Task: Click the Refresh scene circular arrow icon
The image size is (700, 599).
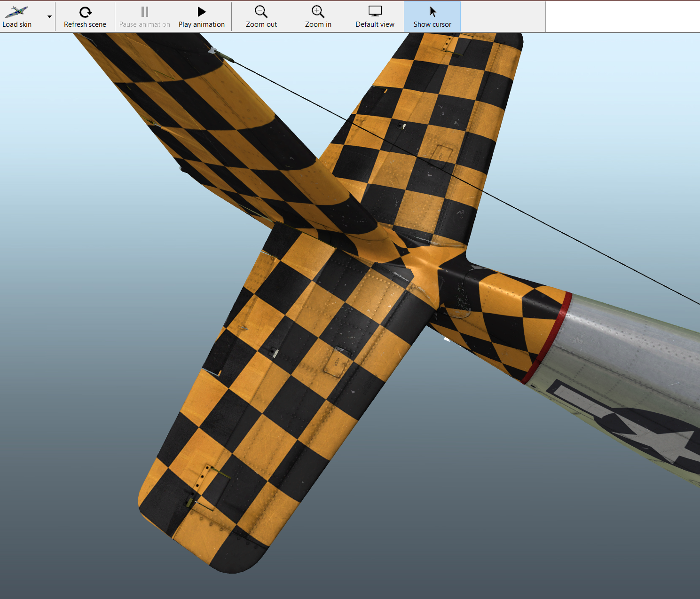Action: 85,12
